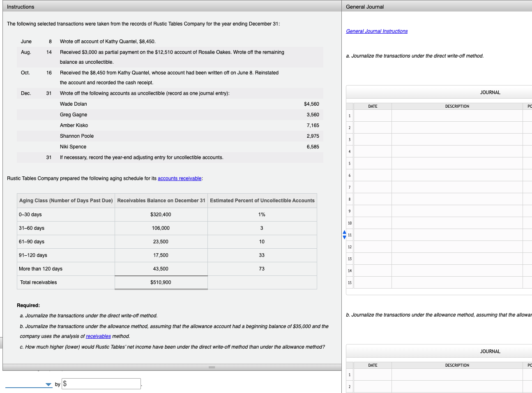The width and height of the screenshot is (532, 393).
Task: Click the Greg Gagne account name
Action: point(74,115)
